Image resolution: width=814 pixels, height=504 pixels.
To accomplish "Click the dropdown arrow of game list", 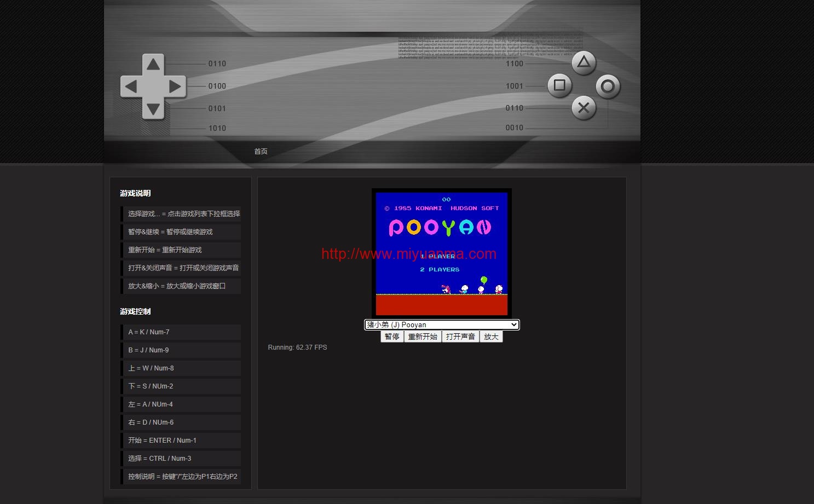I will 513,325.
